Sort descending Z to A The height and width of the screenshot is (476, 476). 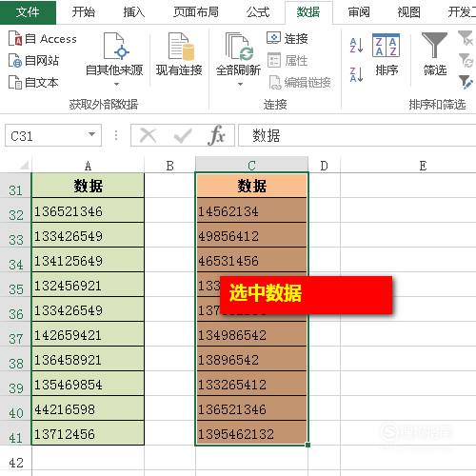(x=356, y=74)
